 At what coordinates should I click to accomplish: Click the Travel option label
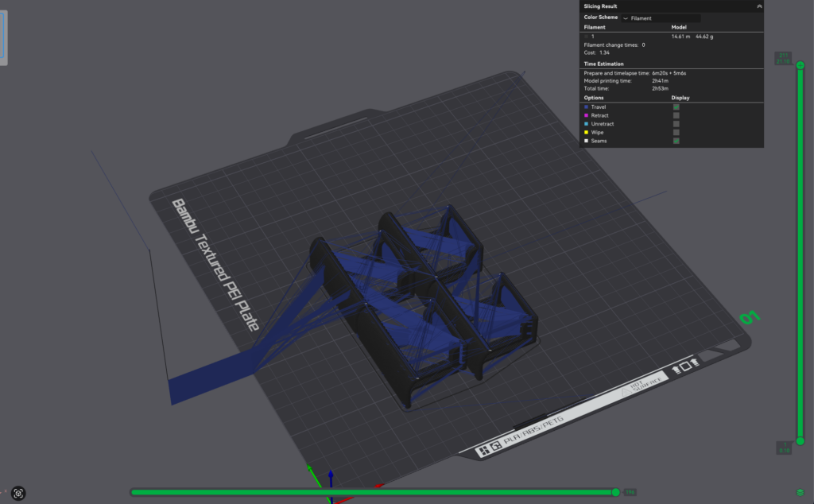pos(598,107)
